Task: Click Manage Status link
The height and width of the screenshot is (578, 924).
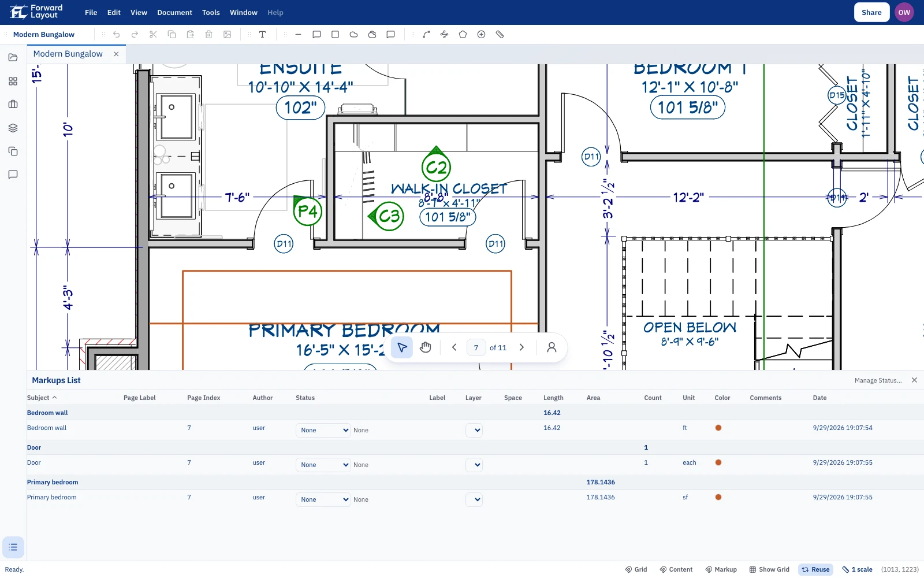Action: [878, 380]
